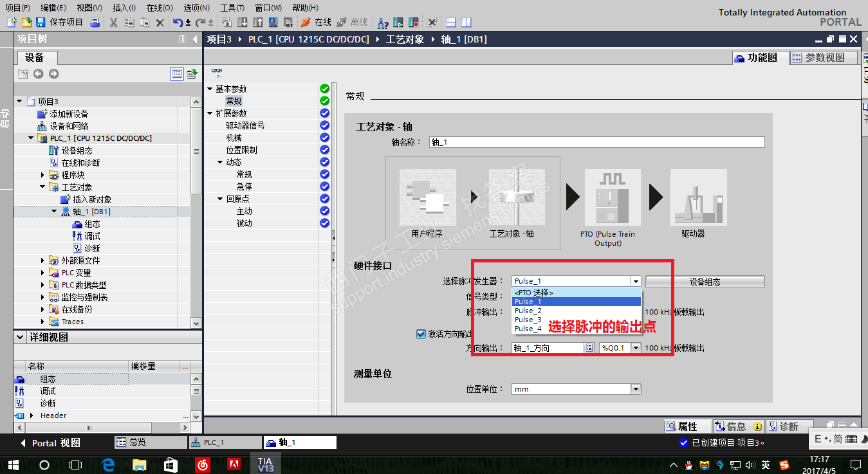Click the Windows Start button

pyautogui.click(x=14, y=464)
